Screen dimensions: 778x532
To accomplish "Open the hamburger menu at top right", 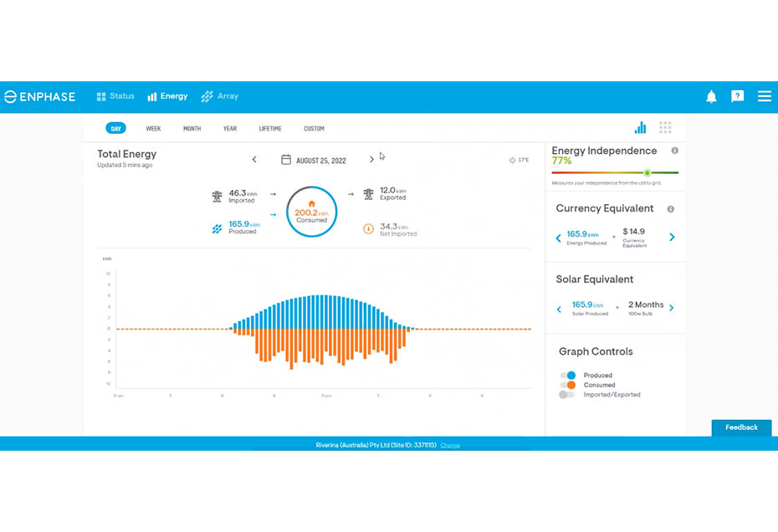I will click(764, 95).
